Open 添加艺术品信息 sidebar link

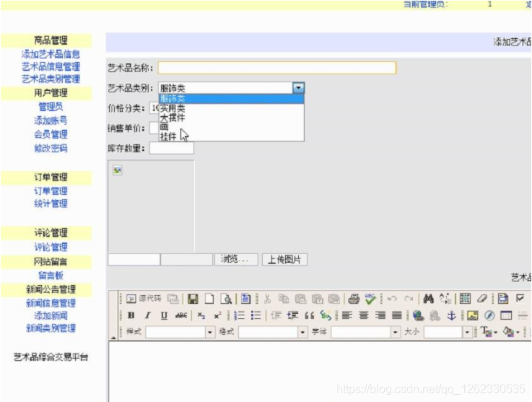tap(51, 54)
